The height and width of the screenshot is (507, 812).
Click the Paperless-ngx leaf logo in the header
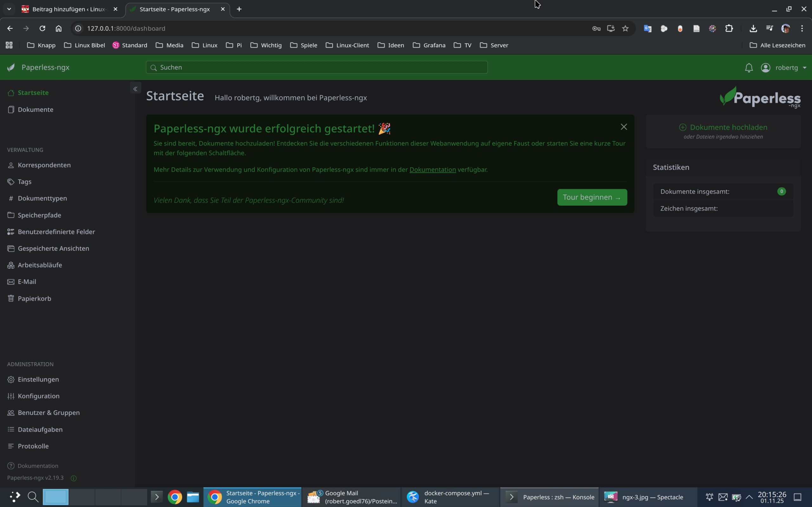click(x=11, y=67)
